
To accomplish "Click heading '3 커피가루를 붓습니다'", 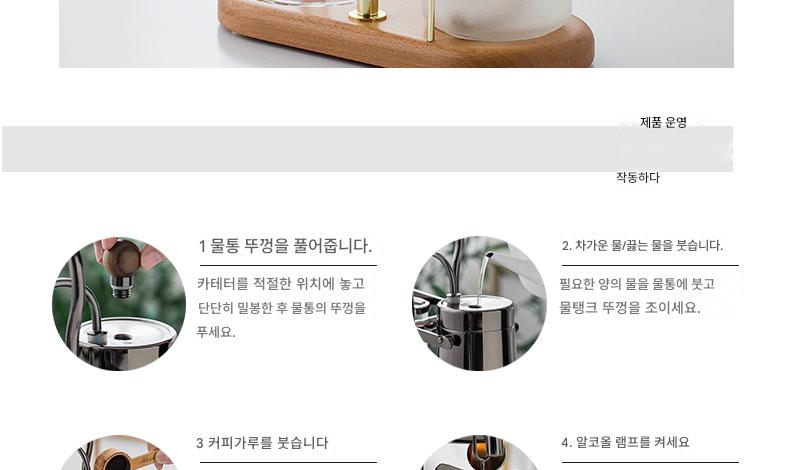I will click(x=262, y=443).
